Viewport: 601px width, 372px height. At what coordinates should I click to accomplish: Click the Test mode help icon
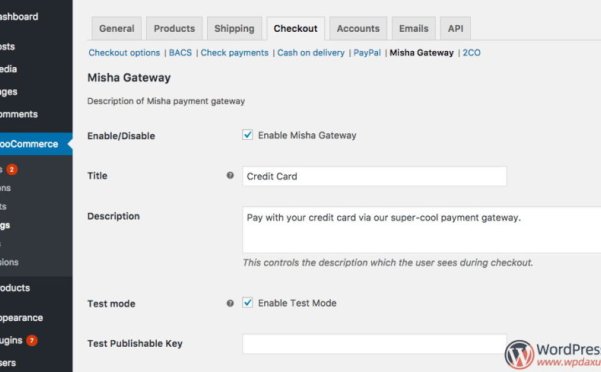tap(230, 303)
